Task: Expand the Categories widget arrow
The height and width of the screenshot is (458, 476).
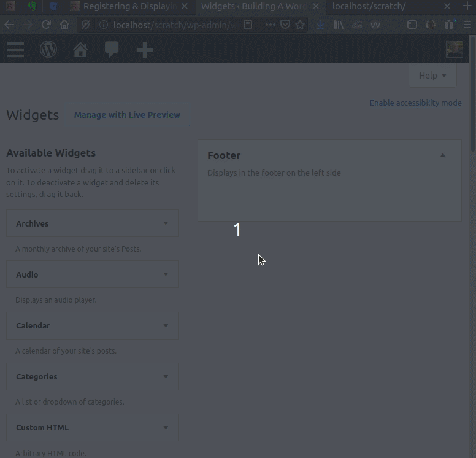Action: [x=166, y=377]
